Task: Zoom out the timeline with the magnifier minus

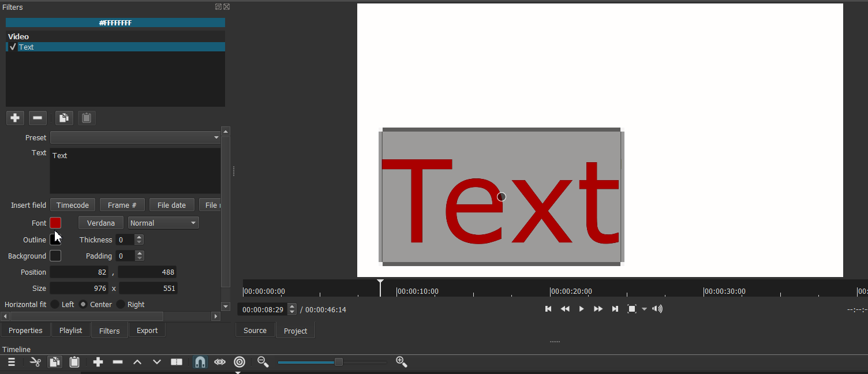Action: coord(263,362)
